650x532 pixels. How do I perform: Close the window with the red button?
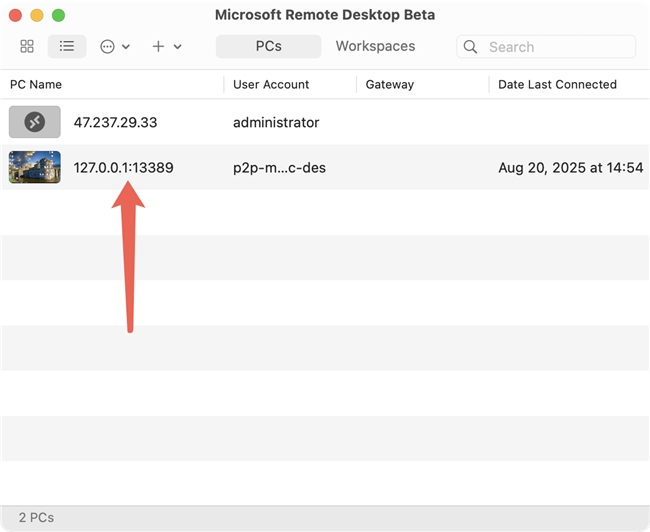15,16
